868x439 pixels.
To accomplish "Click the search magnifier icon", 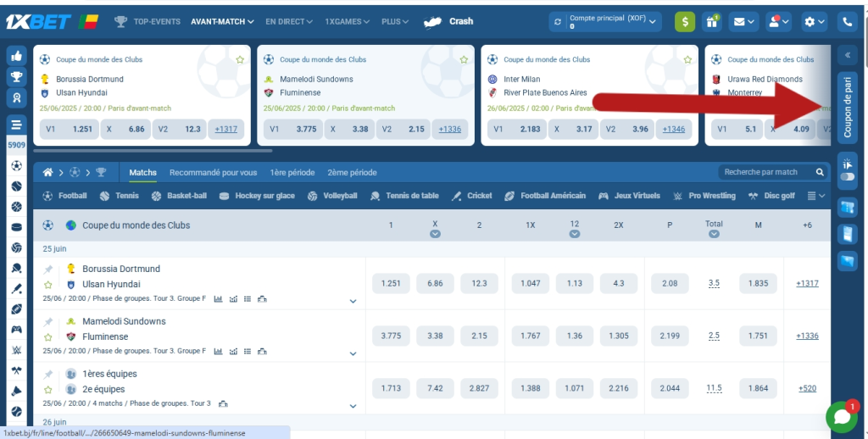I will [820, 172].
